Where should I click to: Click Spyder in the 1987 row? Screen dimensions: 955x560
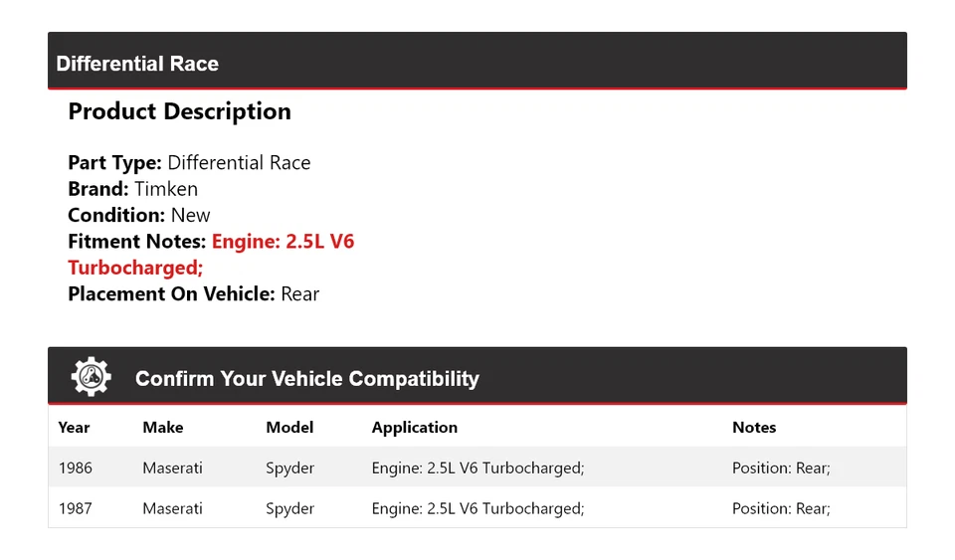point(289,508)
